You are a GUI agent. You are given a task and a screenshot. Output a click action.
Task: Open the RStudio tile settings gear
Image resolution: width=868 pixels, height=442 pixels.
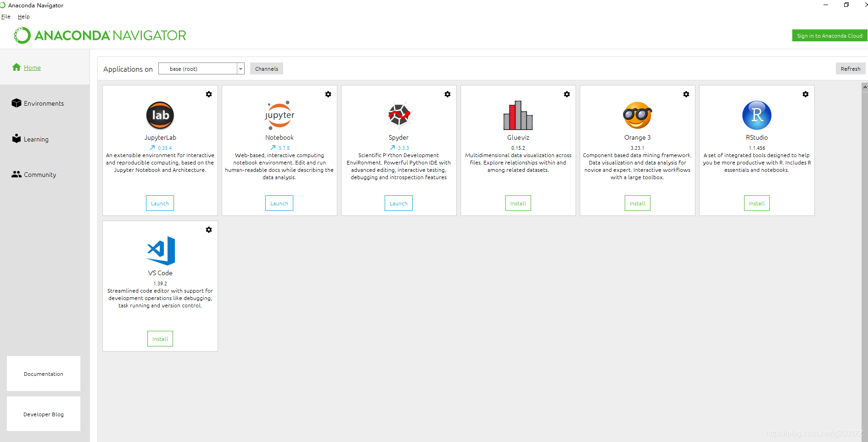pos(806,94)
